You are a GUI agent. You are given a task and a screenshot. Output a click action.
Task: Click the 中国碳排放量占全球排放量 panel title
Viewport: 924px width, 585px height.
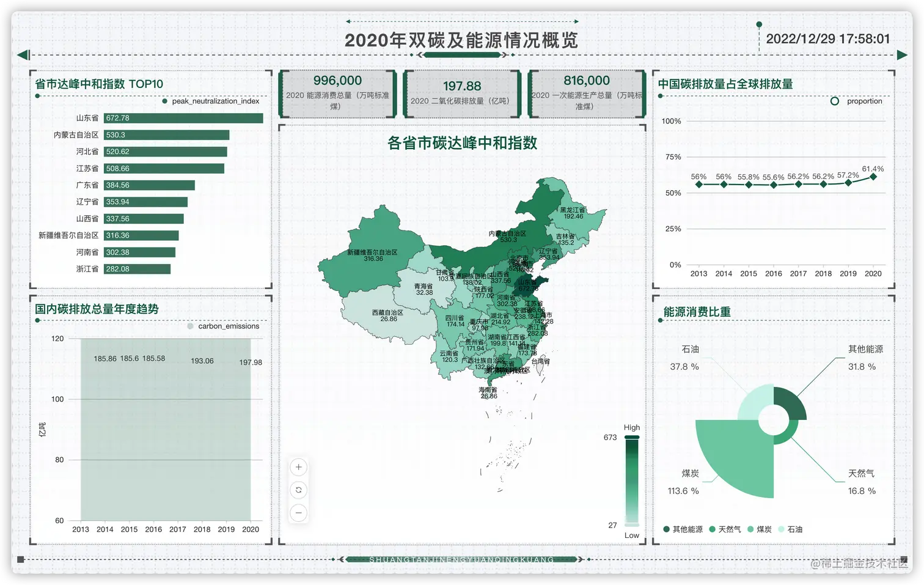coord(725,84)
